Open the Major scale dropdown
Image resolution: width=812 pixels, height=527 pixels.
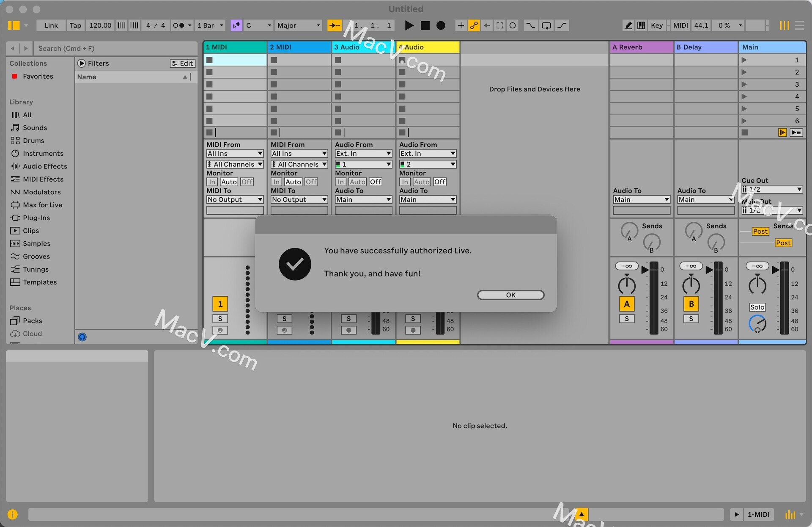(x=299, y=25)
